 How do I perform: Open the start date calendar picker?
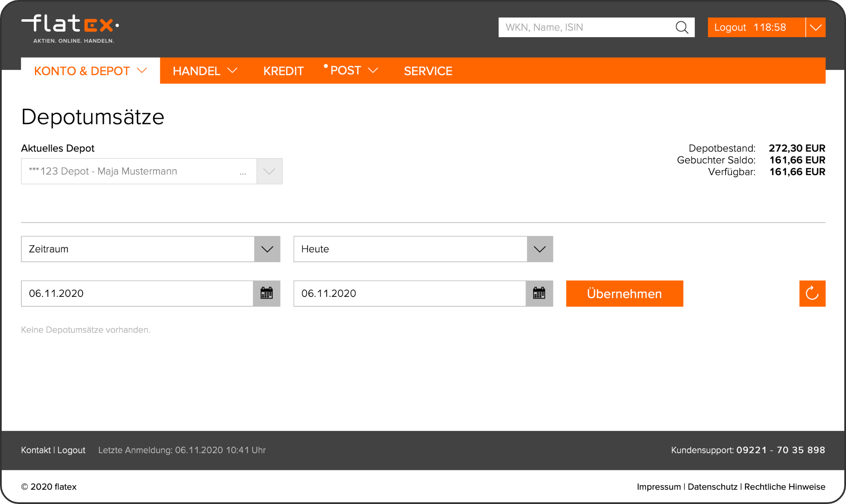click(267, 293)
